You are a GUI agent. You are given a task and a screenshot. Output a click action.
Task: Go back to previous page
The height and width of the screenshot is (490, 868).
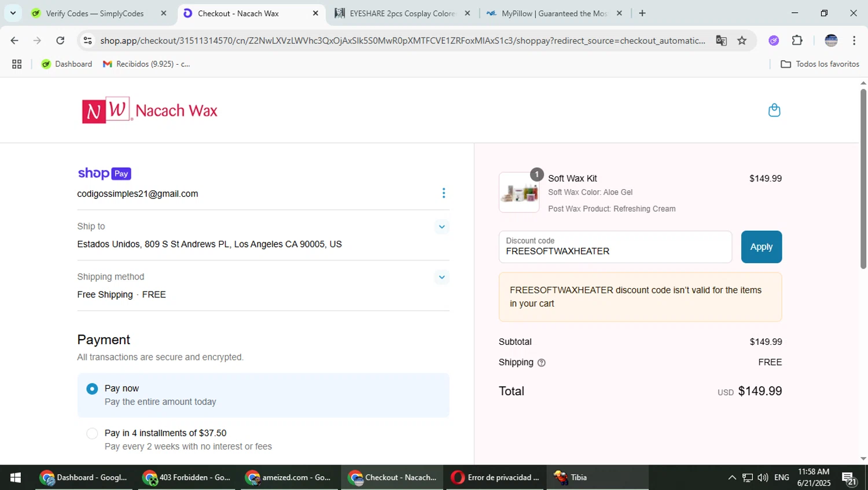tap(14, 40)
